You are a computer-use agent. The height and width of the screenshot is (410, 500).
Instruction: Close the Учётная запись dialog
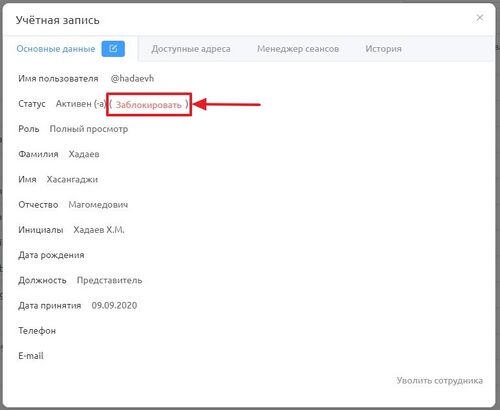click(x=480, y=18)
